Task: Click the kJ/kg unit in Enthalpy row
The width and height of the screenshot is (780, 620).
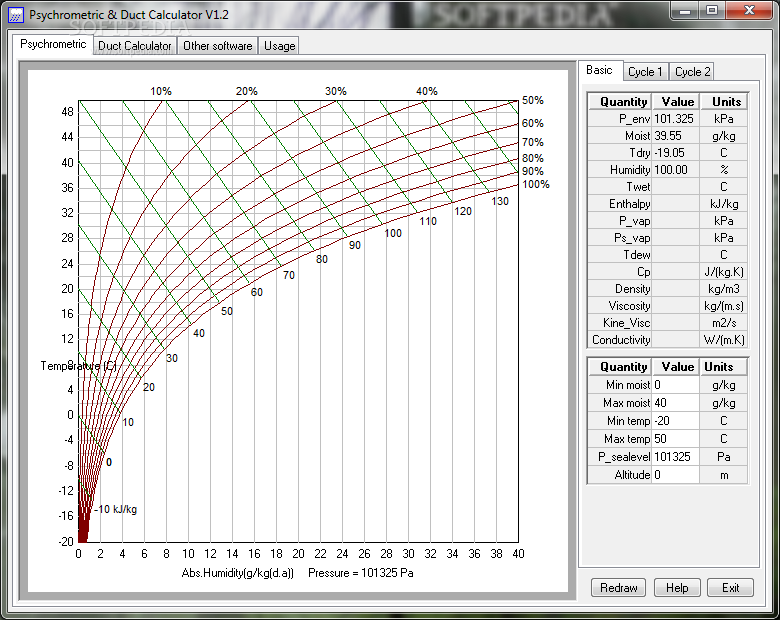Action: point(724,204)
